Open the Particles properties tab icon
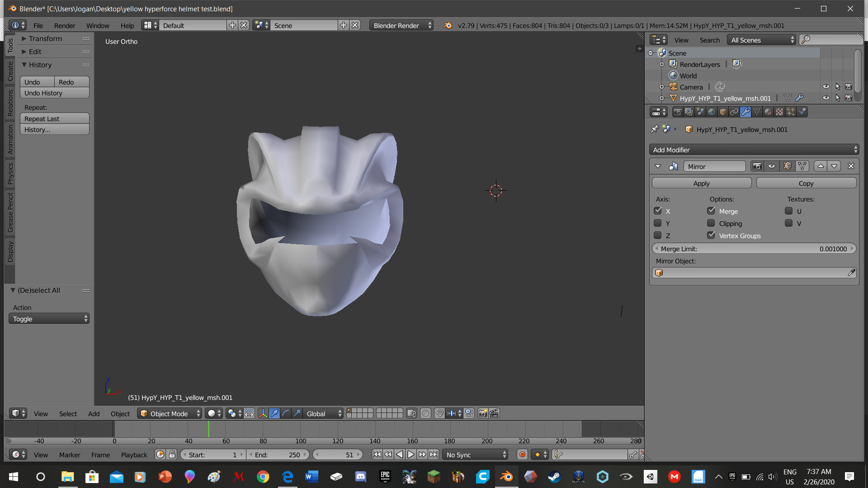This screenshot has height=488, width=868. [x=791, y=112]
